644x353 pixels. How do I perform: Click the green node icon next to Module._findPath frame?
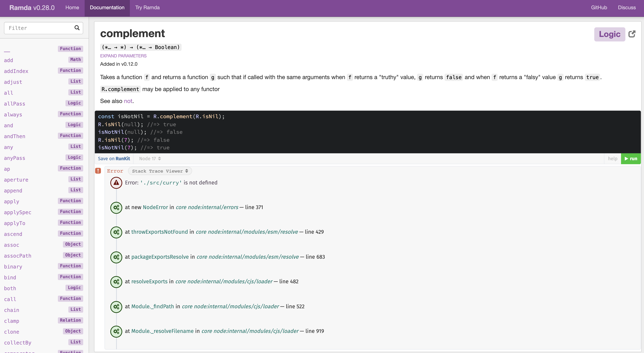(x=116, y=307)
